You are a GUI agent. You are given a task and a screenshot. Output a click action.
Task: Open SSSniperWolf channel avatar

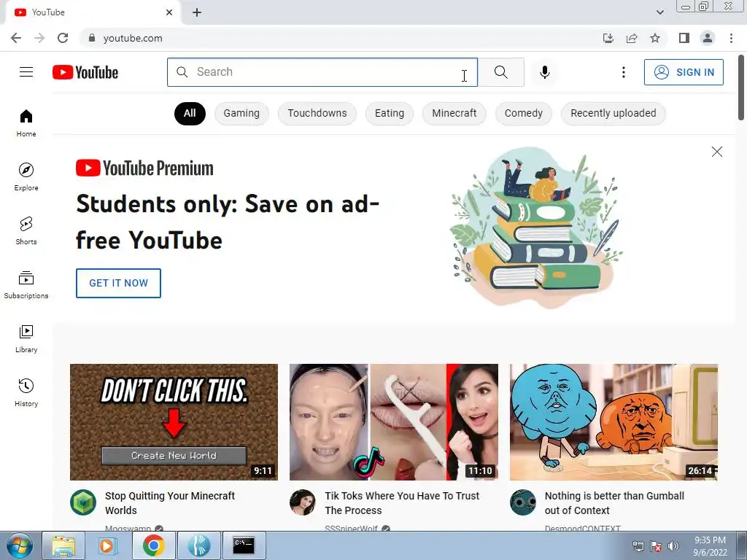click(x=303, y=502)
